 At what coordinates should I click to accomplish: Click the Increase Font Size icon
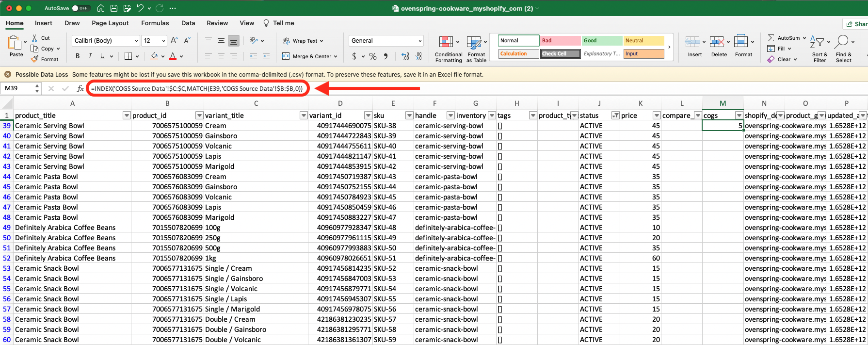pos(174,41)
